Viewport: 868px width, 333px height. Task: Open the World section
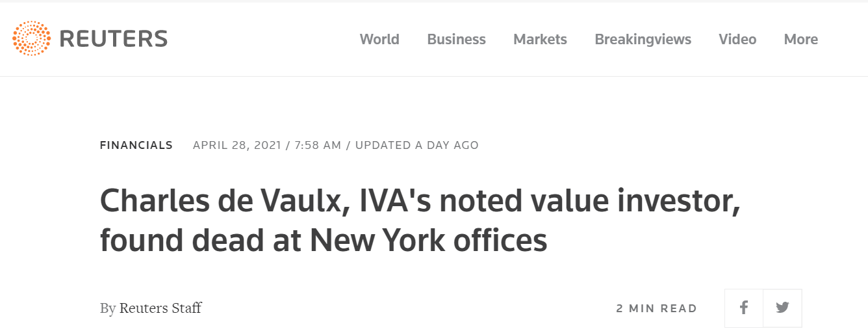[379, 40]
